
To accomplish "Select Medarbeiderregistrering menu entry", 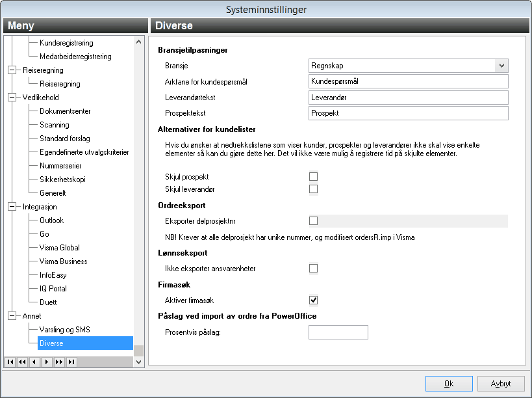I will pos(75,57).
